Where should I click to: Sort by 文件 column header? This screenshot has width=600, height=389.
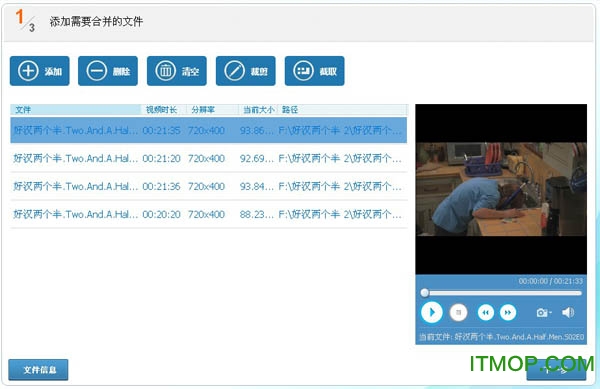(x=76, y=110)
